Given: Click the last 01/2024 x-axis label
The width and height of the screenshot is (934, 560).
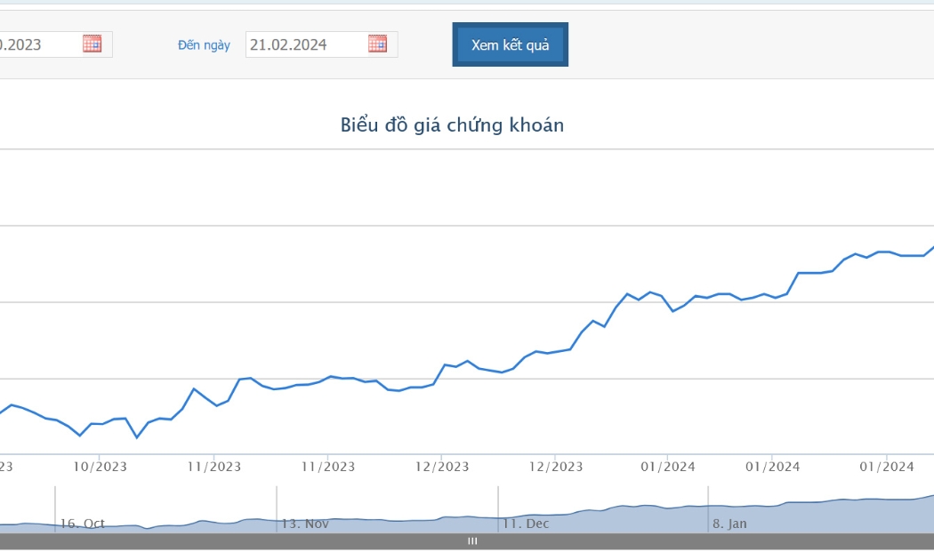Looking at the screenshot, I should click(886, 468).
